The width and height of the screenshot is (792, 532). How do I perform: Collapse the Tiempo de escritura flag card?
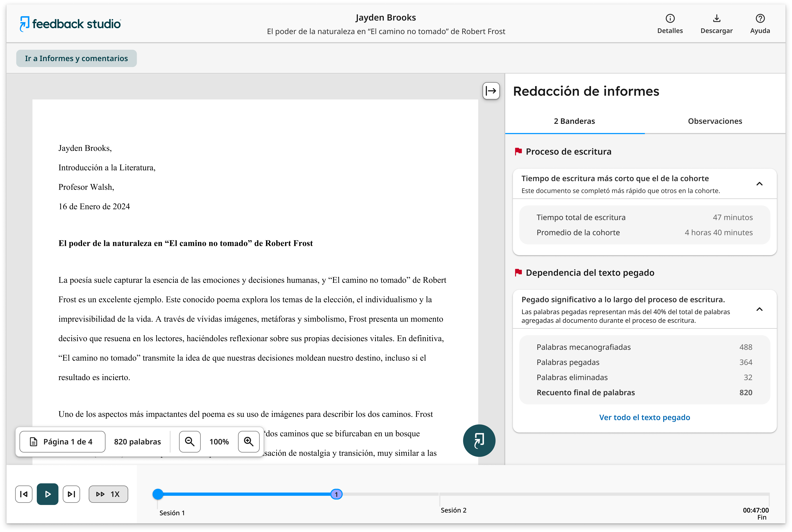[760, 184]
